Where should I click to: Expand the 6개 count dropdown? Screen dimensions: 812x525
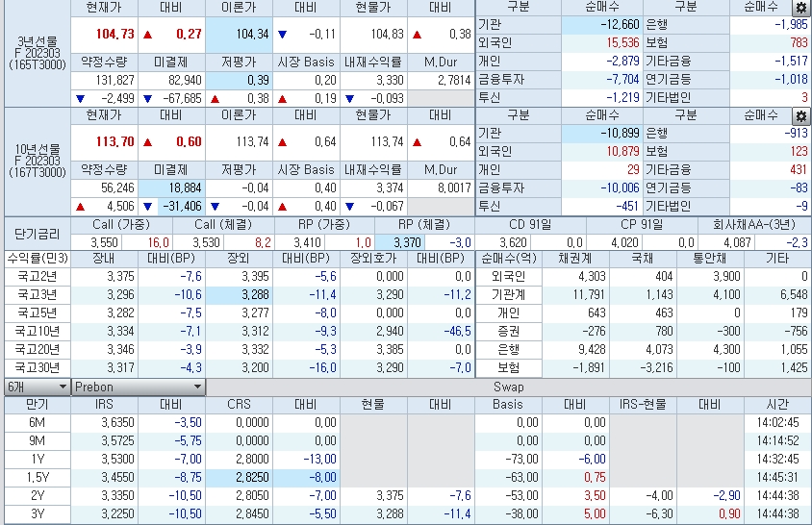tap(37, 387)
